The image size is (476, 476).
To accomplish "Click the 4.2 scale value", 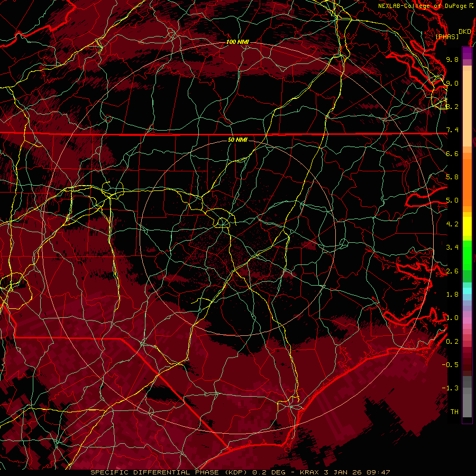I will pos(452,224).
